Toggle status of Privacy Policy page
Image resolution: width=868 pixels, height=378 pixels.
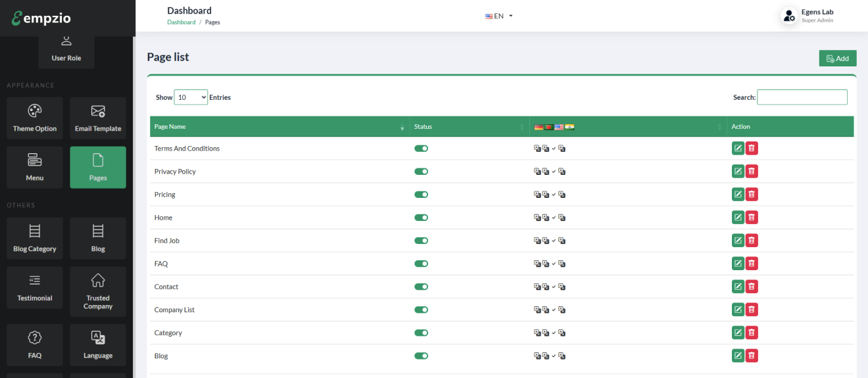(421, 172)
